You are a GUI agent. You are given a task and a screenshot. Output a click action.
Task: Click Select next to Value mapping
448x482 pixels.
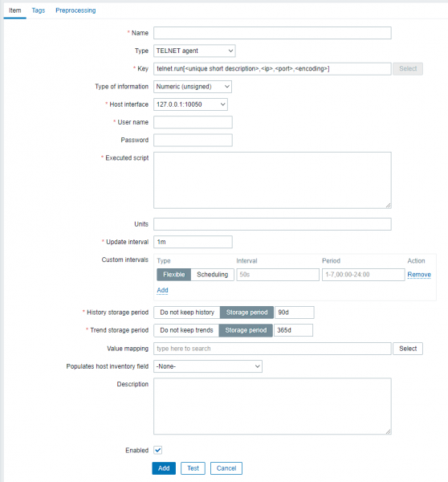[x=408, y=349]
